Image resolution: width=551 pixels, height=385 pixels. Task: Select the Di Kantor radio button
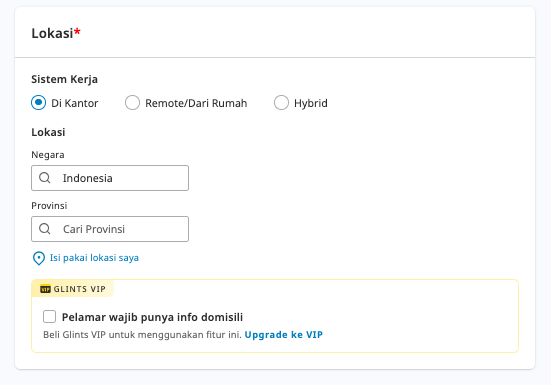(x=38, y=103)
